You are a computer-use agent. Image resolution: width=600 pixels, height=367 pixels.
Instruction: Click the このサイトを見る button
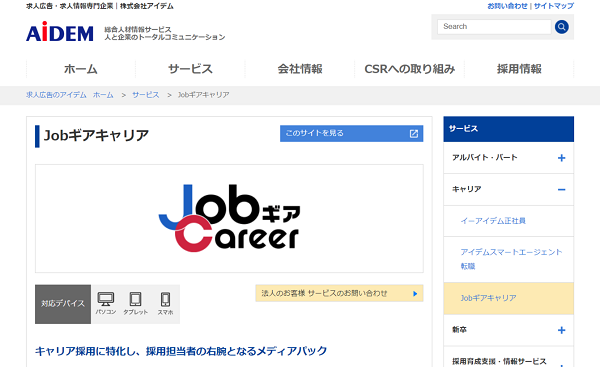[x=351, y=133]
